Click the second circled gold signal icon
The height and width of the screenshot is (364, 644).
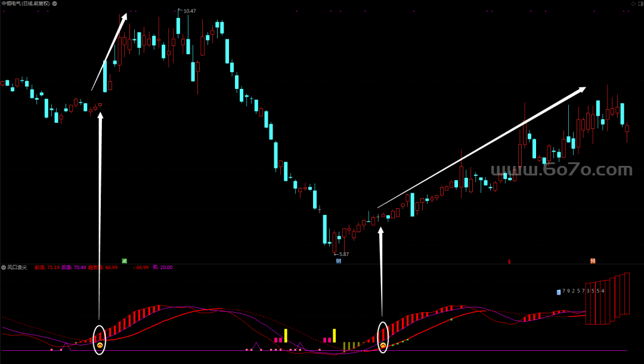(x=383, y=345)
